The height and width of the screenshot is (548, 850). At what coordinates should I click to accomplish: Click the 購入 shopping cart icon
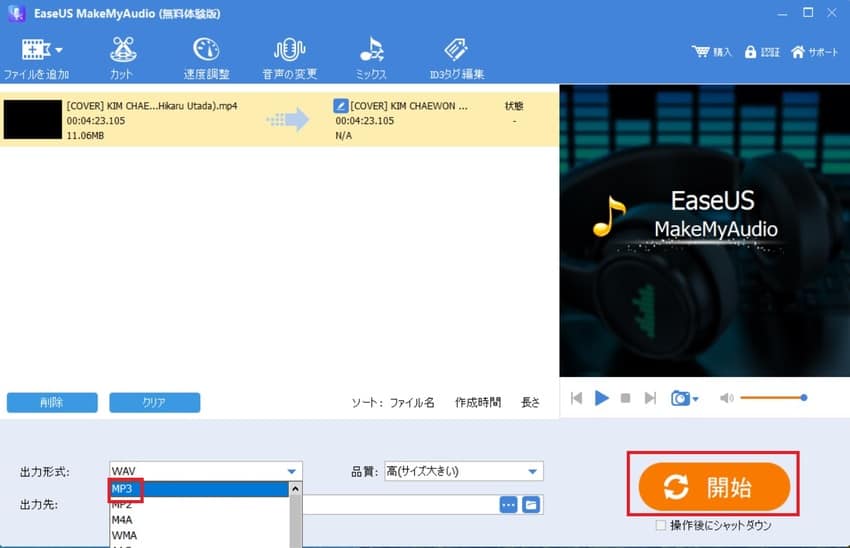point(701,51)
